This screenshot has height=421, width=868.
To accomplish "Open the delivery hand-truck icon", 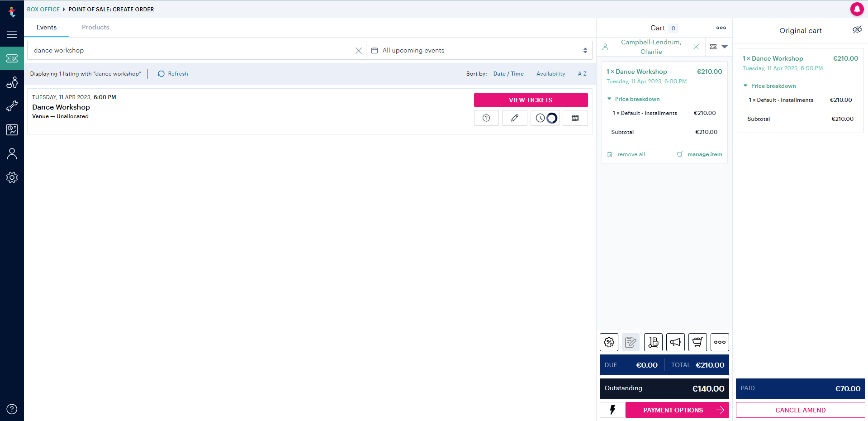I will [653, 342].
